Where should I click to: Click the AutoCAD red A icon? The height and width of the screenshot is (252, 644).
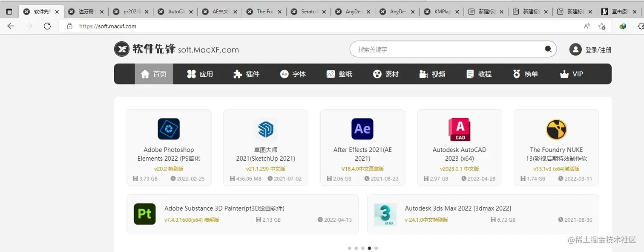pos(460,129)
